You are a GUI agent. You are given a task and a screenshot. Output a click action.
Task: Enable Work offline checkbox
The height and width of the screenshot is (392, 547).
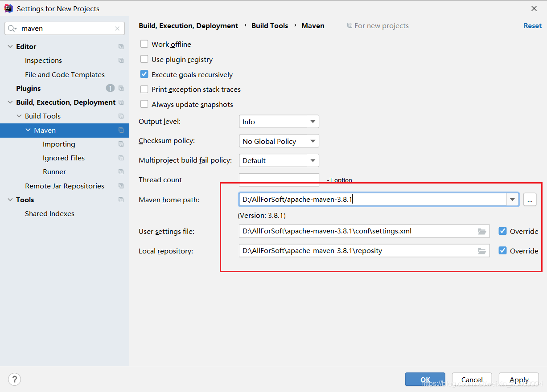[144, 44]
